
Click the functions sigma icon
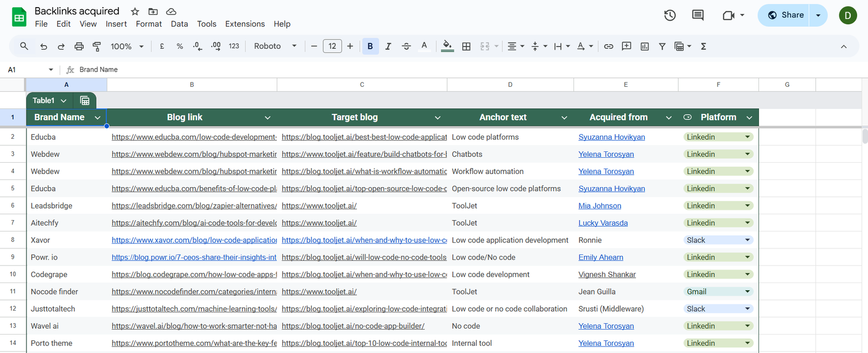[x=703, y=47]
